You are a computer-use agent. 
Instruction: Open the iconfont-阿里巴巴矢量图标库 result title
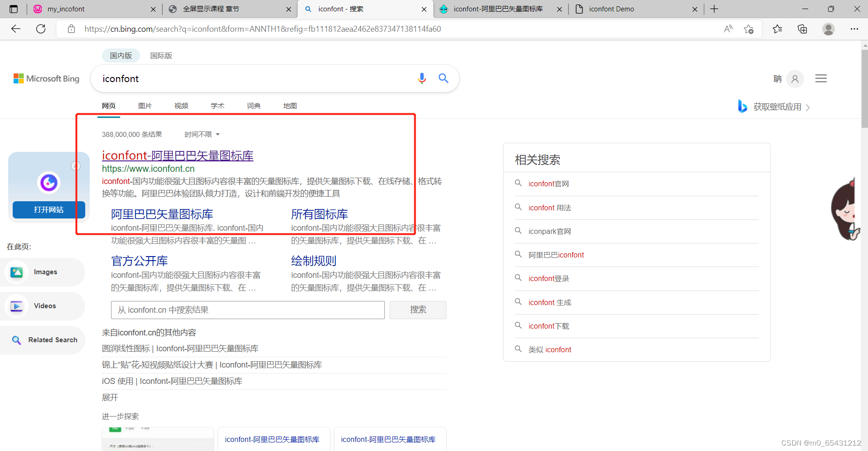(178, 155)
